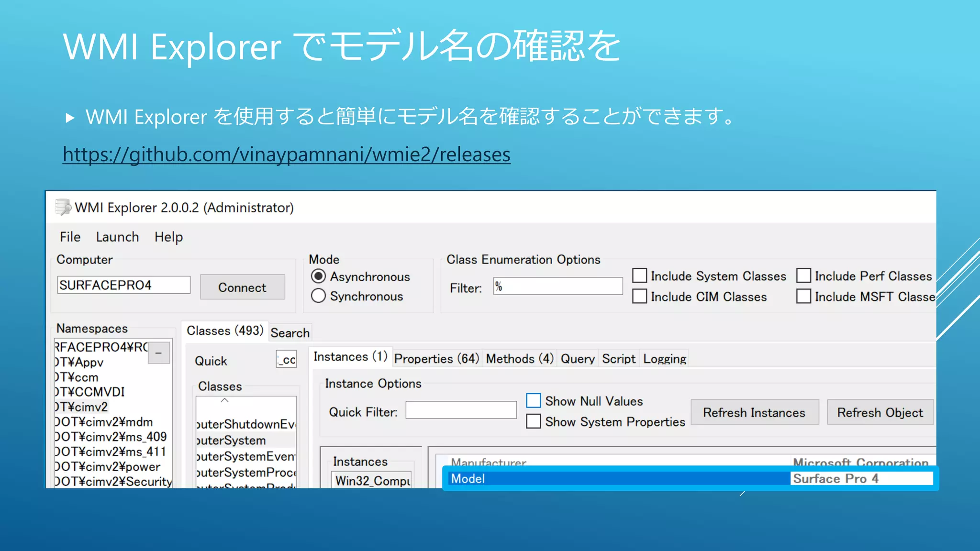Image resolution: width=980 pixels, height=551 pixels.
Task: Select the Model property row
Action: 691,478
